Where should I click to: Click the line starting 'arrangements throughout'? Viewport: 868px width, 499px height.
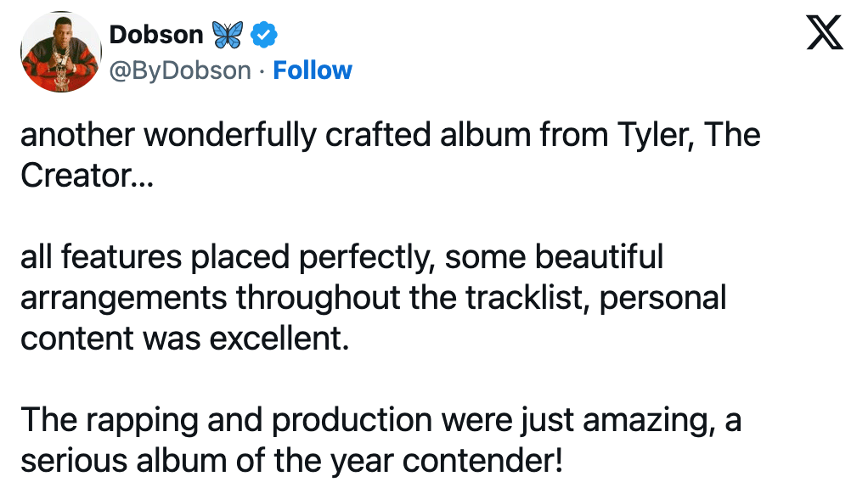373,298
